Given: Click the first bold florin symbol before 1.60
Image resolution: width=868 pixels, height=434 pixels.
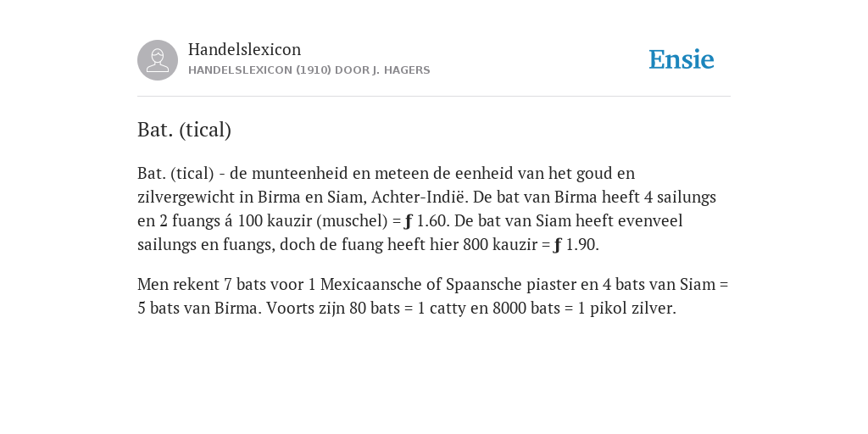Looking at the screenshot, I should click(x=409, y=221).
